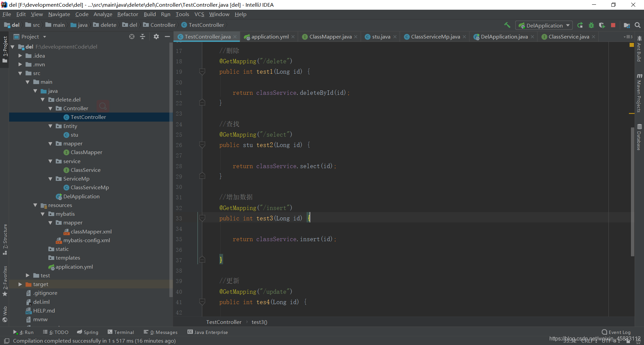Close the stu.java tab
This screenshot has height=345, width=644.
[x=395, y=37]
